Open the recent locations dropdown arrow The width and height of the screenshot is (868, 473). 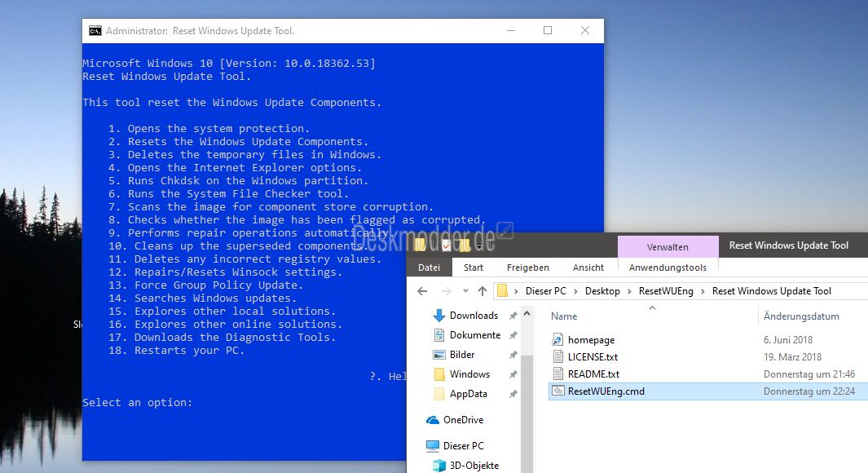(465, 291)
